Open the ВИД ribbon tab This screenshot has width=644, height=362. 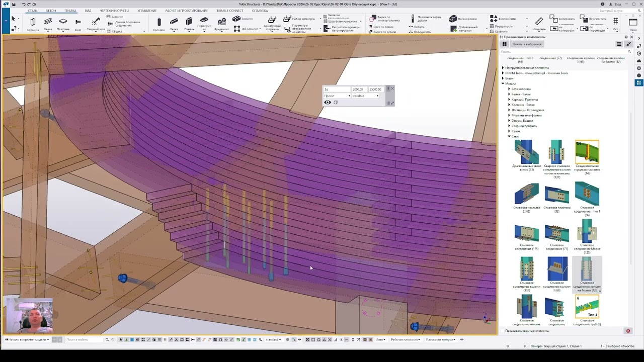pyautogui.click(x=88, y=11)
